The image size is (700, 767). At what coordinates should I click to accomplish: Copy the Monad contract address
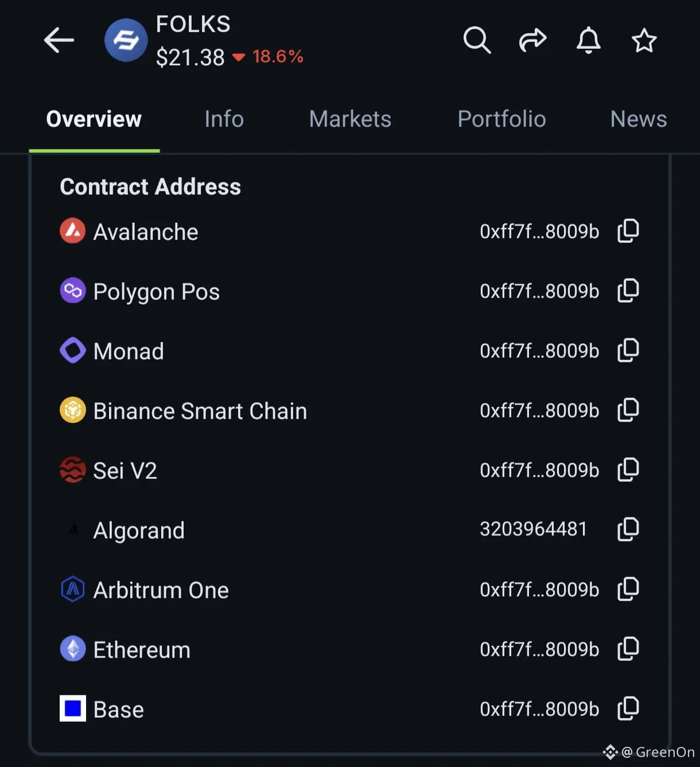(x=628, y=350)
